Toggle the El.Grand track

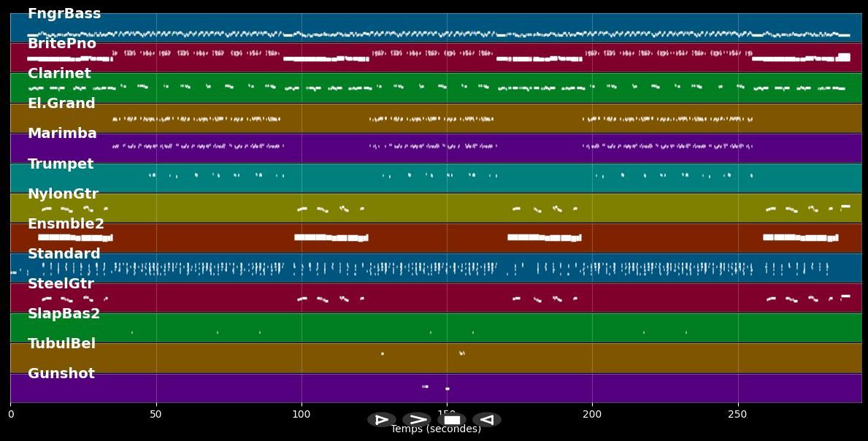(x=61, y=103)
